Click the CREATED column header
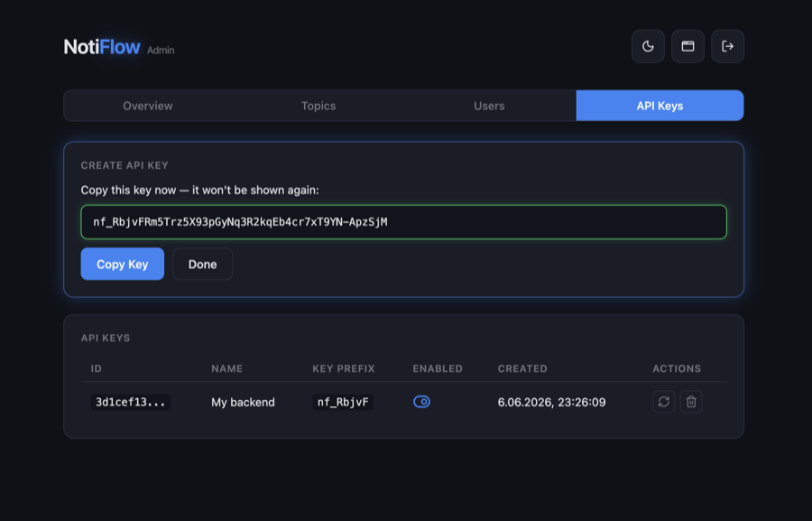Viewport: 812px width, 521px height. pos(522,368)
